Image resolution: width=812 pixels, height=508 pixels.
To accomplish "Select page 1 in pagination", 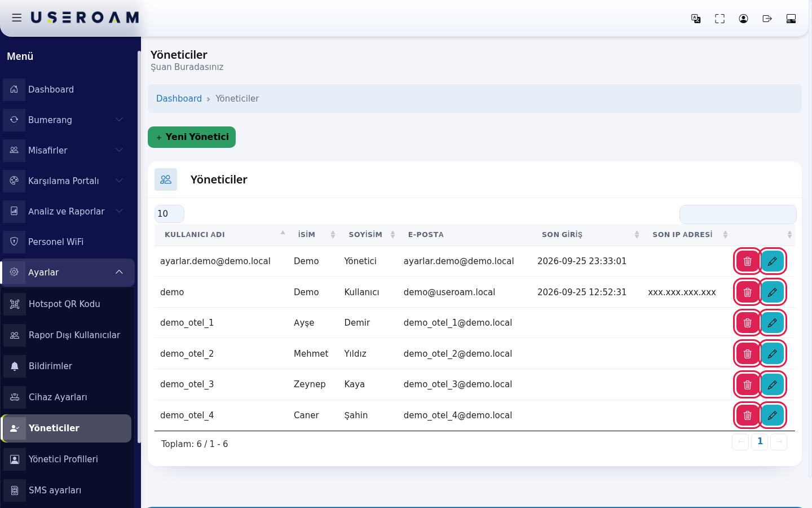I will [x=760, y=441].
